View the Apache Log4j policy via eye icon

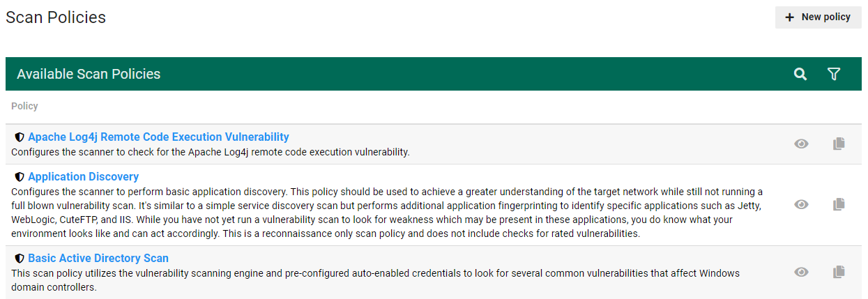[802, 144]
